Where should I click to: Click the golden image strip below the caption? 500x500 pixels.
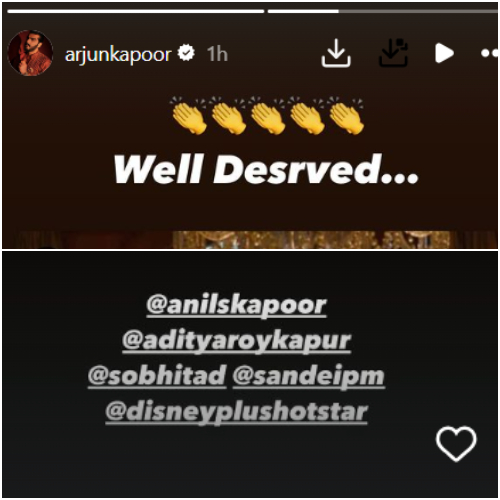(x=250, y=240)
